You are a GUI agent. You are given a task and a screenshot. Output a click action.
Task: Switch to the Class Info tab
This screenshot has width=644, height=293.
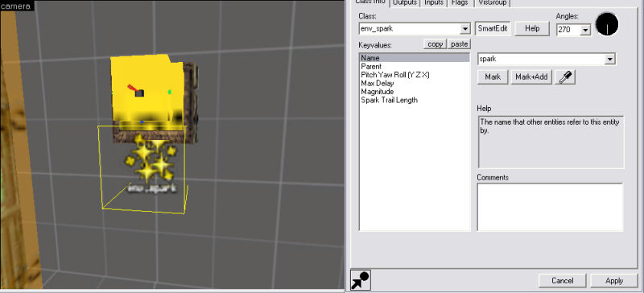(x=370, y=2)
